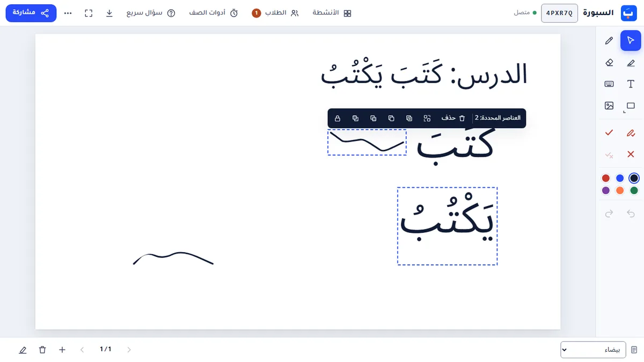Click the العناصر المحددة: 2 label

coord(497,118)
